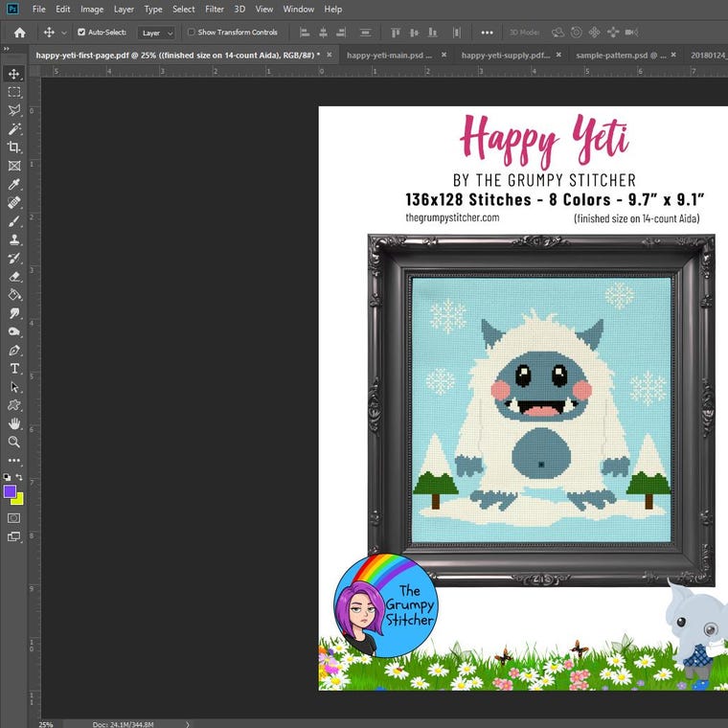Open more align options ellipsis
This screenshot has height=728, width=728.
coord(487,33)
